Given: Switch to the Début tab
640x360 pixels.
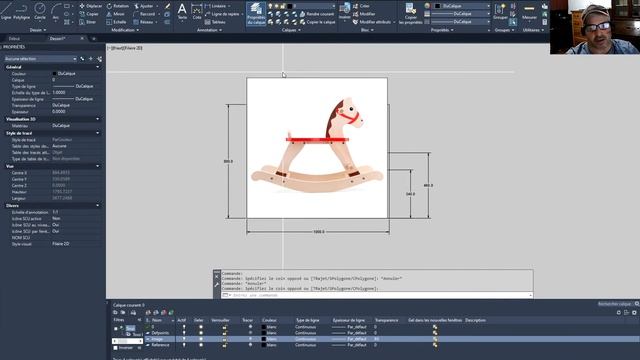Looking at the screenshot, I should [x=14, y=38].
